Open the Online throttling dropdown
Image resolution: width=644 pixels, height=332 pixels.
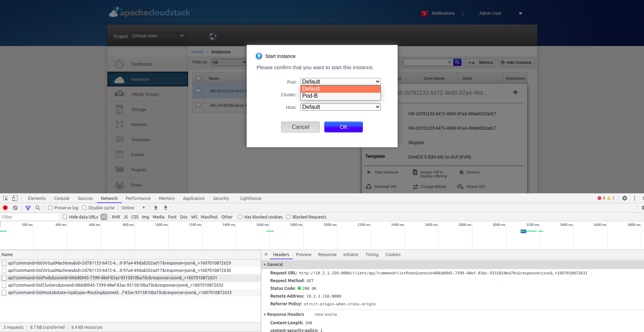tap(133, 208)
